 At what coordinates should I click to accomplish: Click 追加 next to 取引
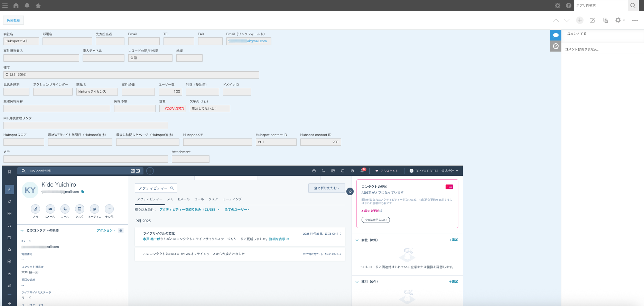click(x=454, y=282)
